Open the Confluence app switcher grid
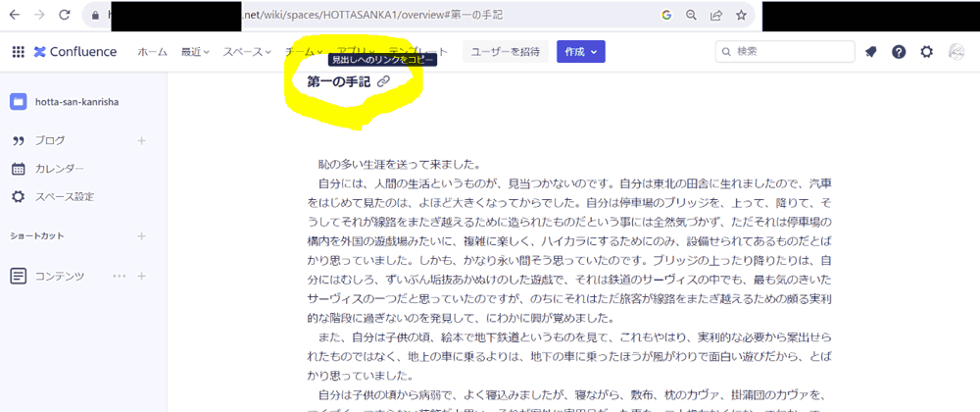This screenshot has width=980, height=412. tap(18, 52)
